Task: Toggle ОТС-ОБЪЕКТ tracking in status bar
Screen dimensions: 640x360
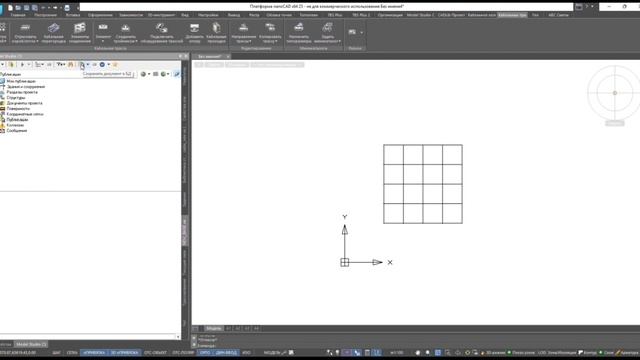Action: click(x=156, y=353)
